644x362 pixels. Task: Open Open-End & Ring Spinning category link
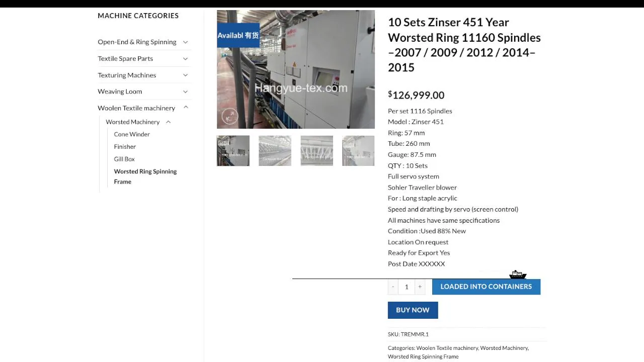(x=137, y=42)
